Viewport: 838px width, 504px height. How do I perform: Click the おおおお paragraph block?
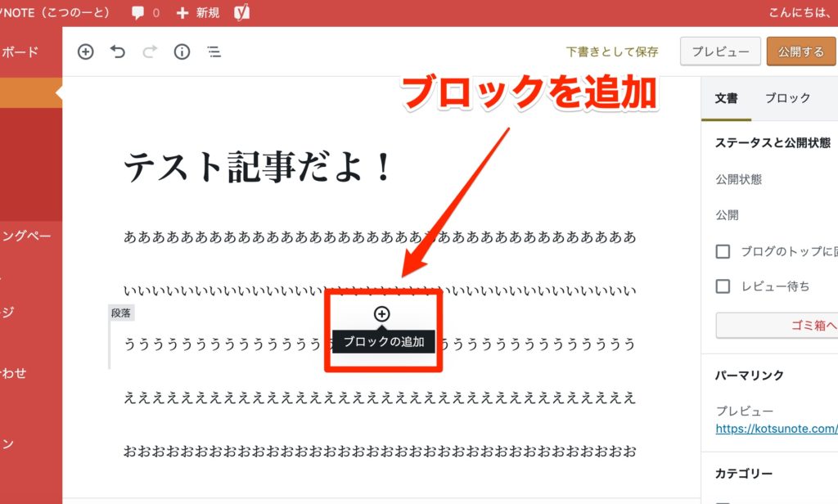point(380,451)
